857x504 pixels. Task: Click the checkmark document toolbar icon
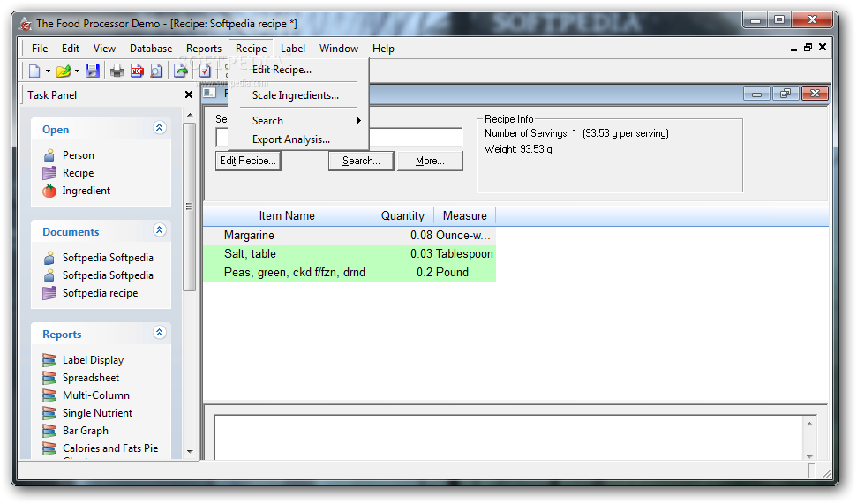(205, 71)
